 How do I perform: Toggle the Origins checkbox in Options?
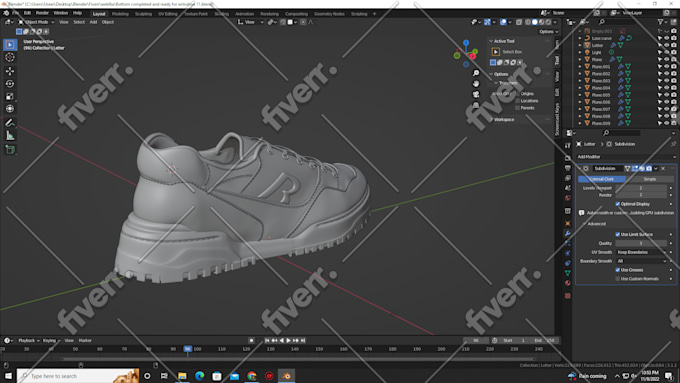tap(517, 94)
